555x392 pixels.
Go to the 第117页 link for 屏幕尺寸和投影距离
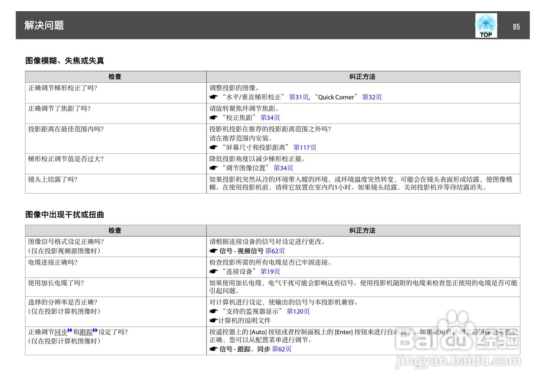coord(305,148)
